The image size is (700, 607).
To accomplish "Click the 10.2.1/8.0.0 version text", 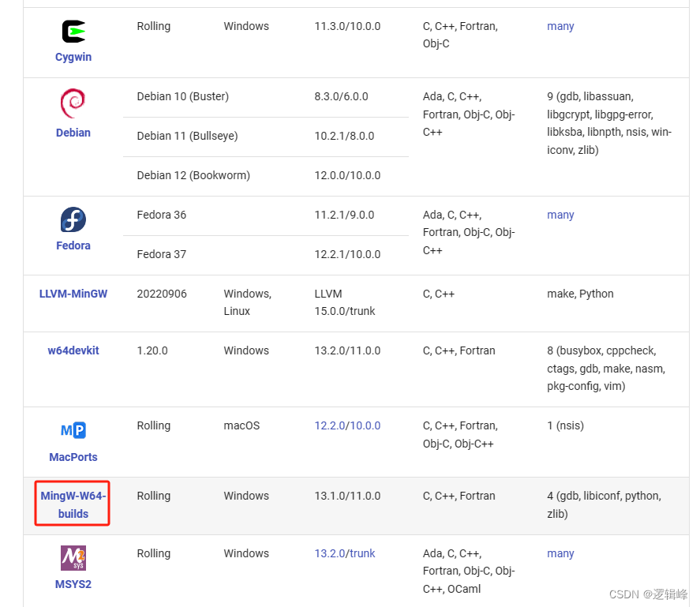I will click(344, 136).
